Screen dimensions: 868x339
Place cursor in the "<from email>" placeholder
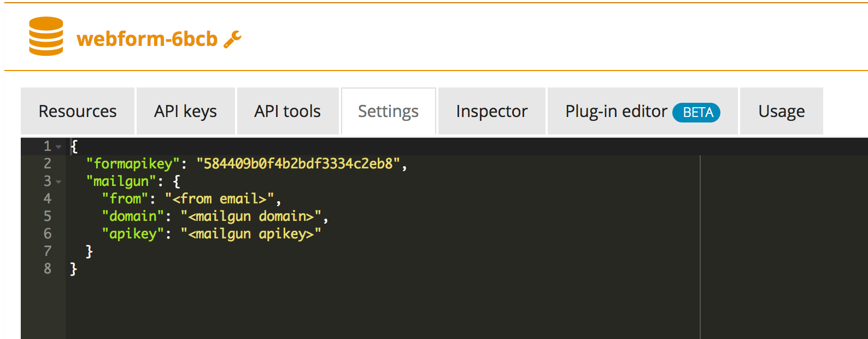pos(219,198)
